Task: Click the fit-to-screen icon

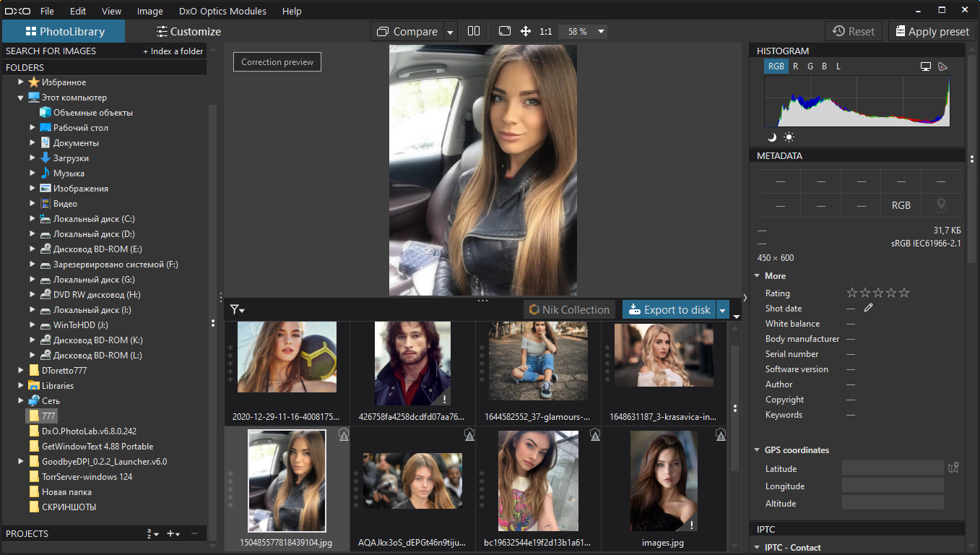Action: click(505, 31)
